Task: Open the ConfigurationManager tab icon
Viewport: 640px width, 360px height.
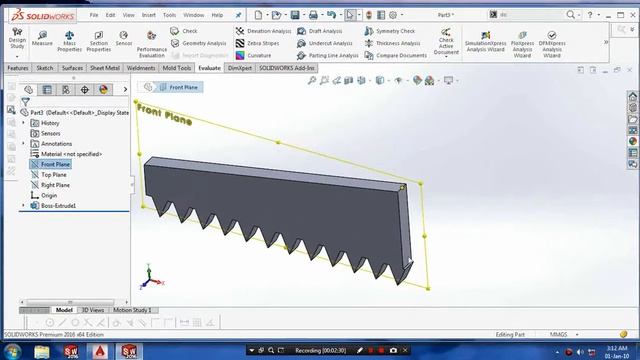Action: click(66, 89)
